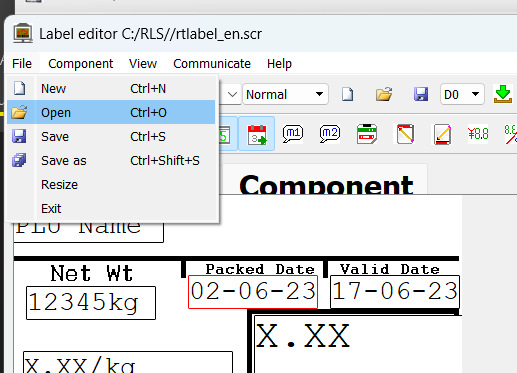
Task: Open the View menu
Action: click(x=143, y=63)
